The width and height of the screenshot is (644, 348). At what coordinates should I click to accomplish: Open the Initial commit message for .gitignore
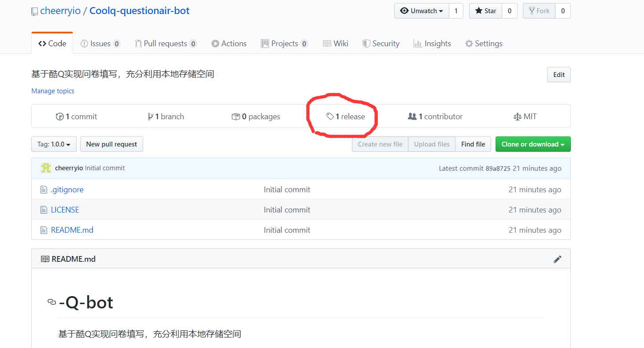point(287,190)
